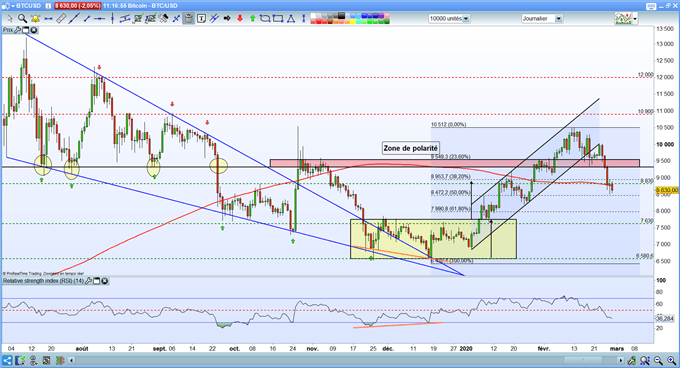Select the ruler measurement tool
The image size is (680, 368).
[x=61, y=19]
